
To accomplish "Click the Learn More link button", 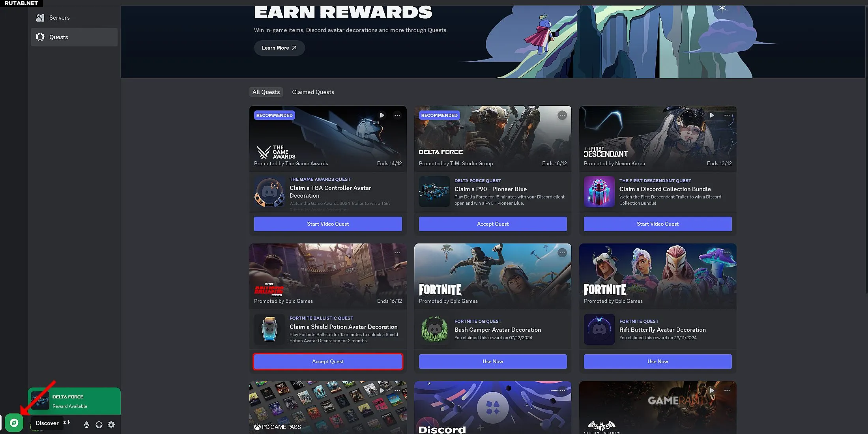I will pos(279,48).
